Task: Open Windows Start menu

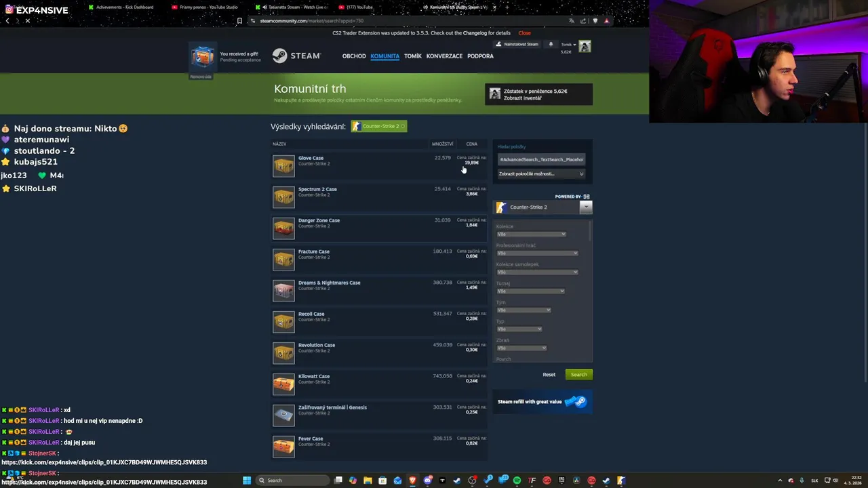Action: point(247,480)
